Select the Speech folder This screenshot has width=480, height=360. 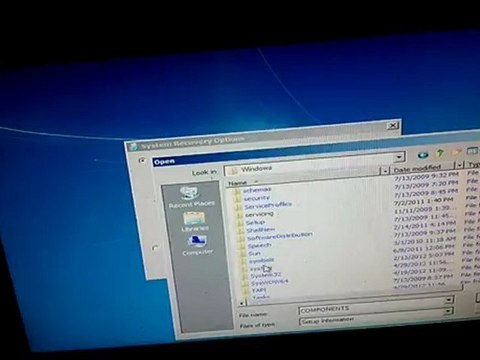coord(256,246)
